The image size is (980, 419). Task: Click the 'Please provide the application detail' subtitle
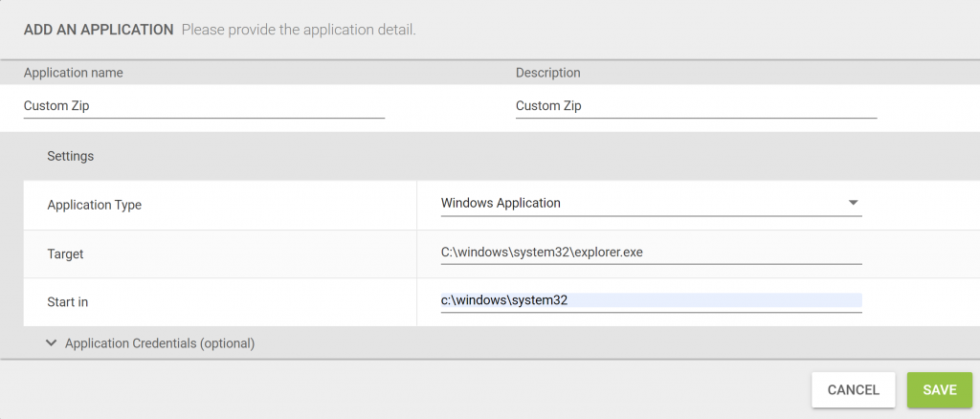click(299, 30)
